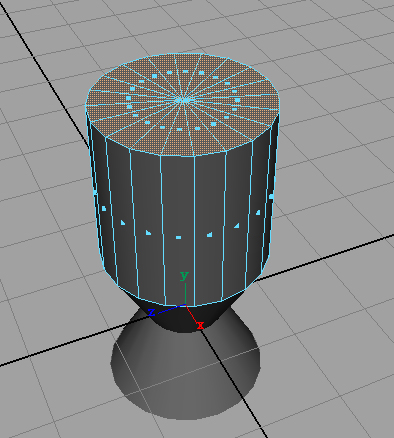Image resolution: width=394 pixels, height=438 pixels.
Task: Pick the leftmost side face's center dot
Action: [x=95, y=192]
